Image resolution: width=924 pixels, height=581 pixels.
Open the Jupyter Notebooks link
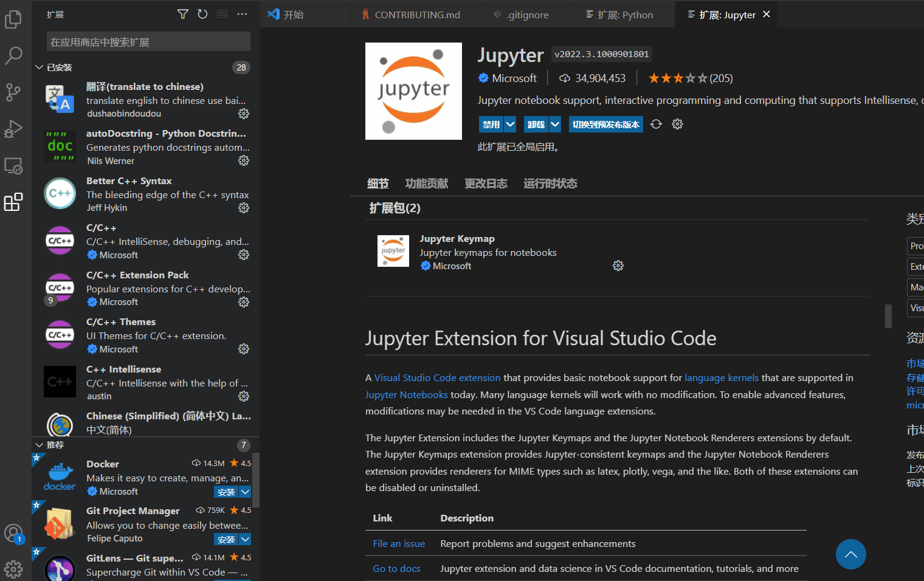(x=406, y=395)
